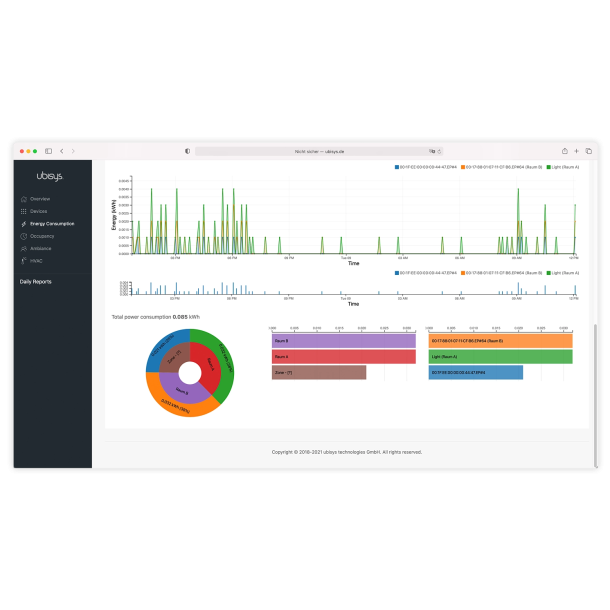Toggle the Safari sidebar panel icon
610x610 pixels.
click(x=47, y=151)
